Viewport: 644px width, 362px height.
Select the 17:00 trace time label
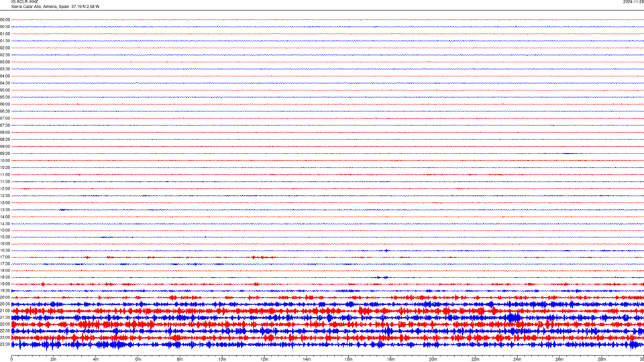[5, 257]
